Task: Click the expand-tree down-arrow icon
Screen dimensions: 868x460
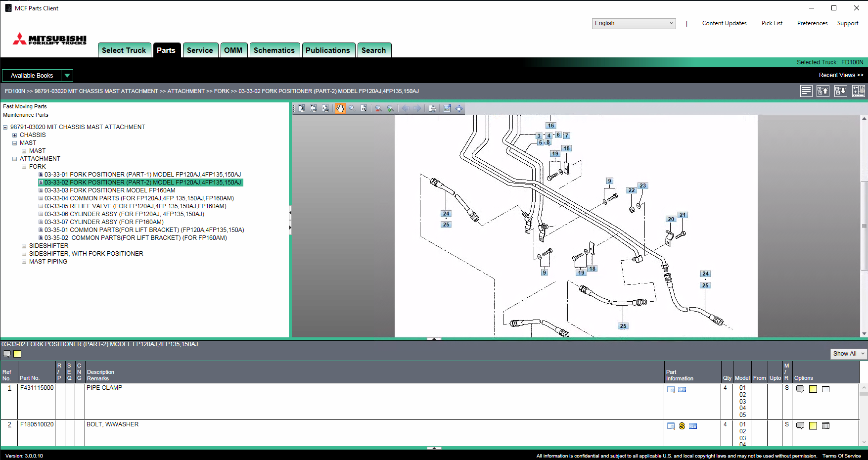Action: click(x=841, y=91)
